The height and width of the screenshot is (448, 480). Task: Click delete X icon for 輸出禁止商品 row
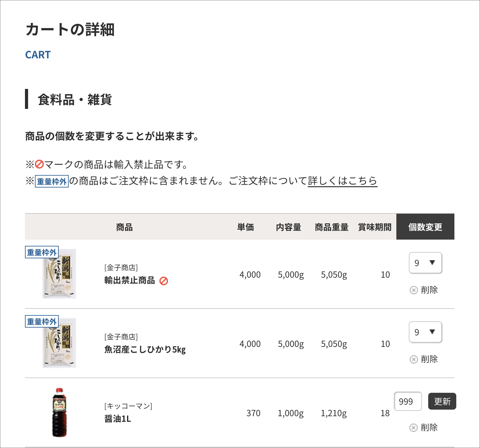tap(414, 290)
